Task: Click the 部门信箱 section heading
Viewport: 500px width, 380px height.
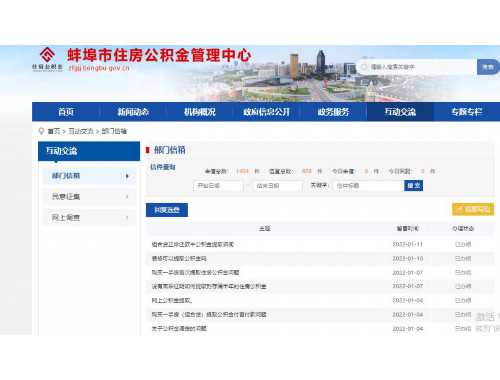Action: 170,150
